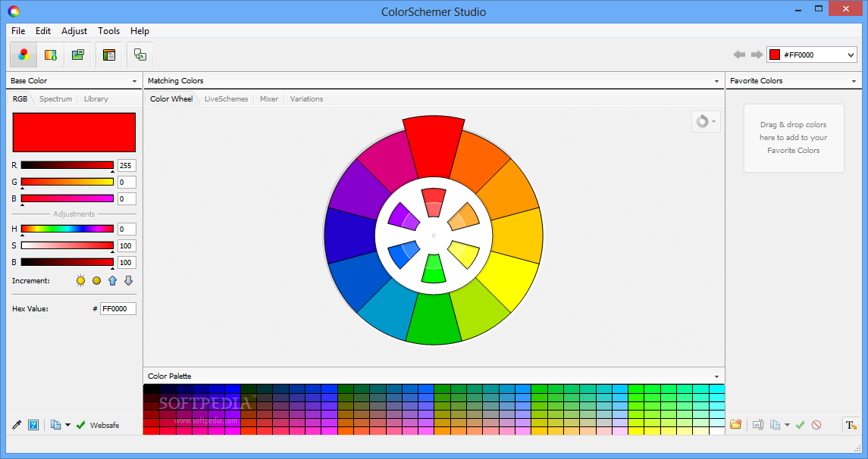Go forward to the next color arrow

(x=757, y=55)
